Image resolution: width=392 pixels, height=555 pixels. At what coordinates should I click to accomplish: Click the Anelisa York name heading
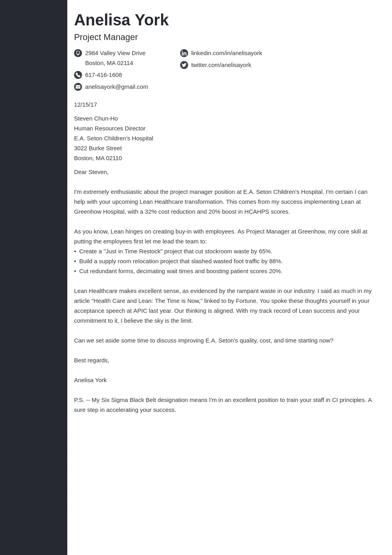click(121, 20)
